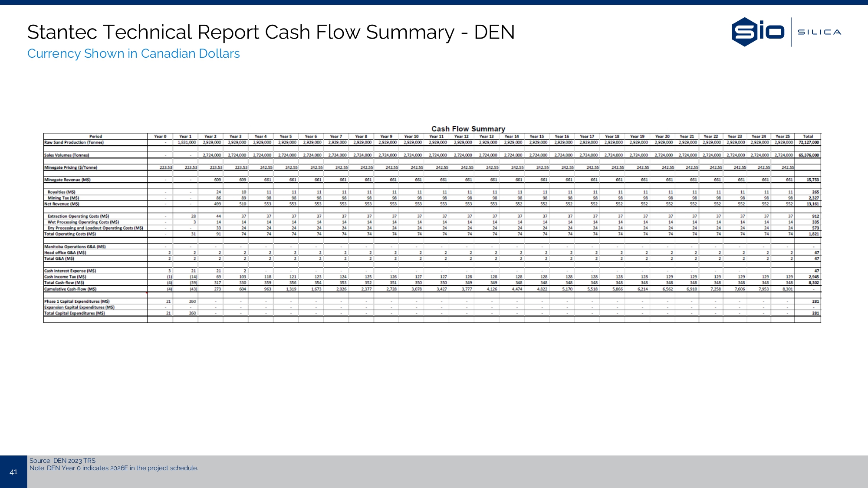The width and height of the screenshot is (868, 488).
Task: Click the 'Total Operating Costs (M$)' row label
Action: tap(70, 234)
